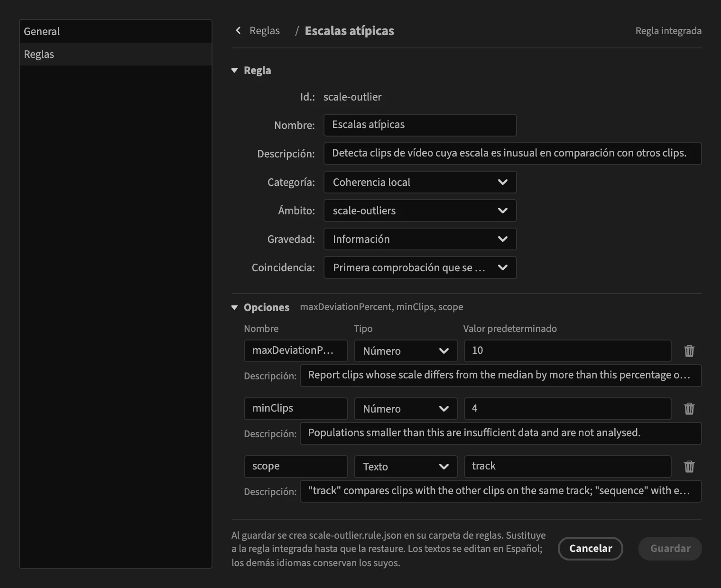Screen dimensions: 721x588
Task: Go back using the arrow beside Reglas
Action: [238, 31]
